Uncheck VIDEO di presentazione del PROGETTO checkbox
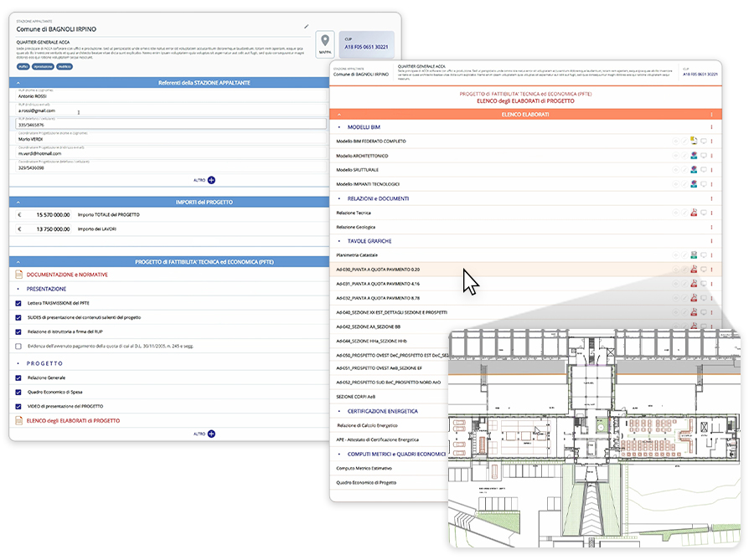The width and height of the screenshot is (754, 560). click(x=18, y=406)
